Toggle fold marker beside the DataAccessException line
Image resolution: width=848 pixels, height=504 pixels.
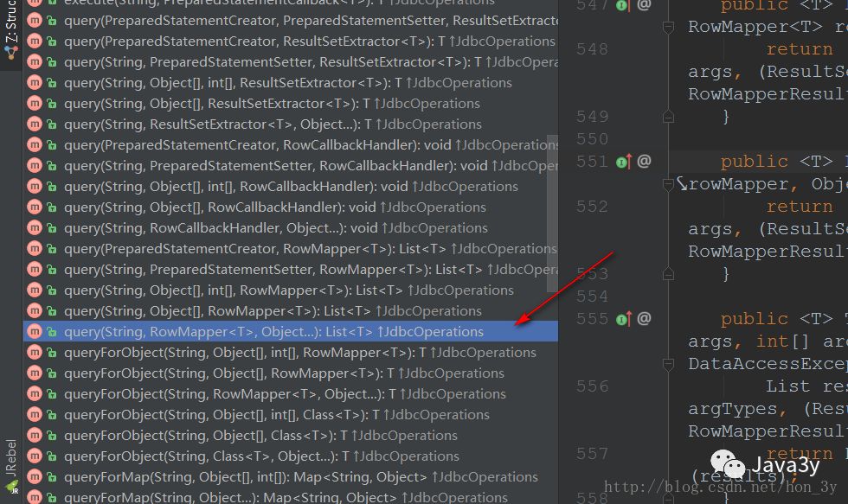point(668,365)
